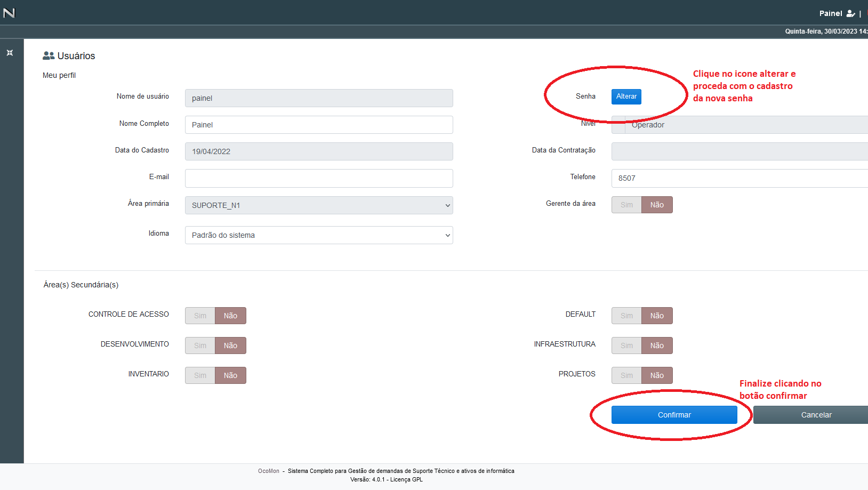This screenshot has height=490, width=868.
Task: Click the Usuários group icon
Action: [x=49, y=55]
